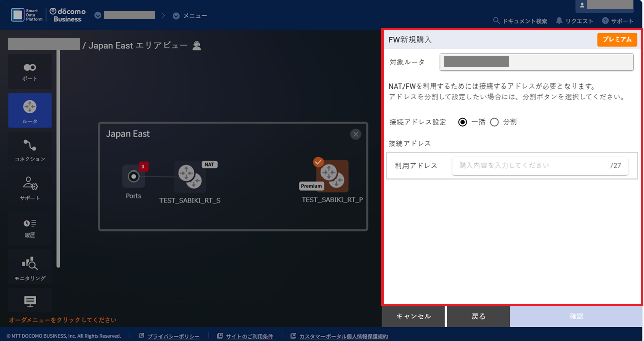Screen dimensions: 644x341
Task: Open the モニタリング sidebar menu
Action: click(30, 267)
